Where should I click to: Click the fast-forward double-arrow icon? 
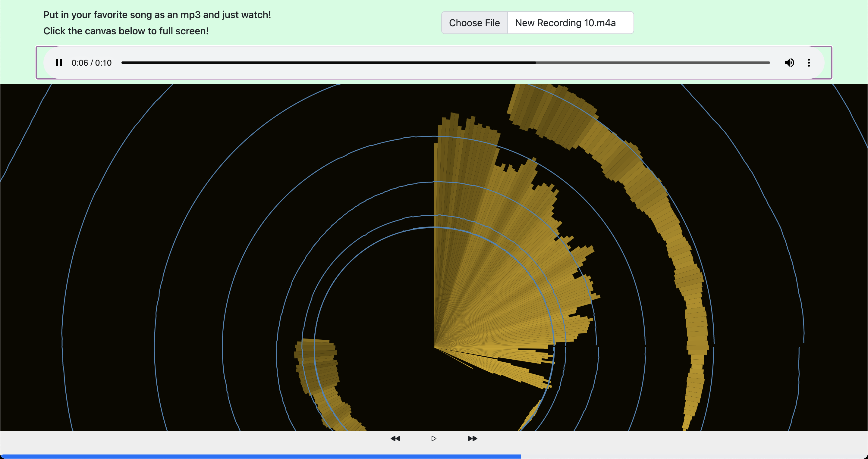pyautogui.click(x=472, y=439)
